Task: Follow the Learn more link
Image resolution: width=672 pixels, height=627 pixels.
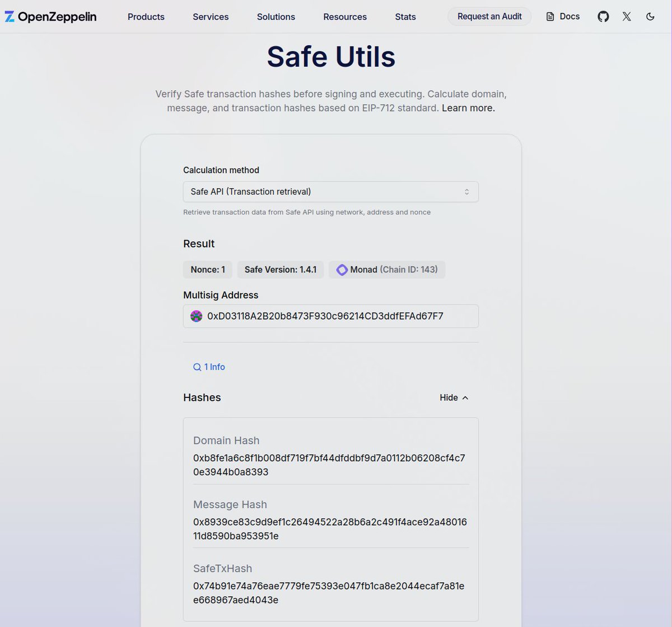Action: 468,108
